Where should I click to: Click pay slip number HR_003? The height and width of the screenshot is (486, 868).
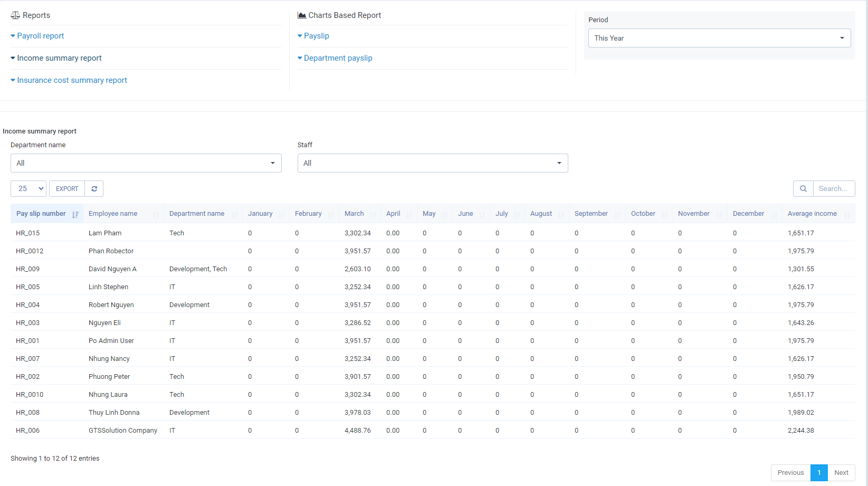28,322
